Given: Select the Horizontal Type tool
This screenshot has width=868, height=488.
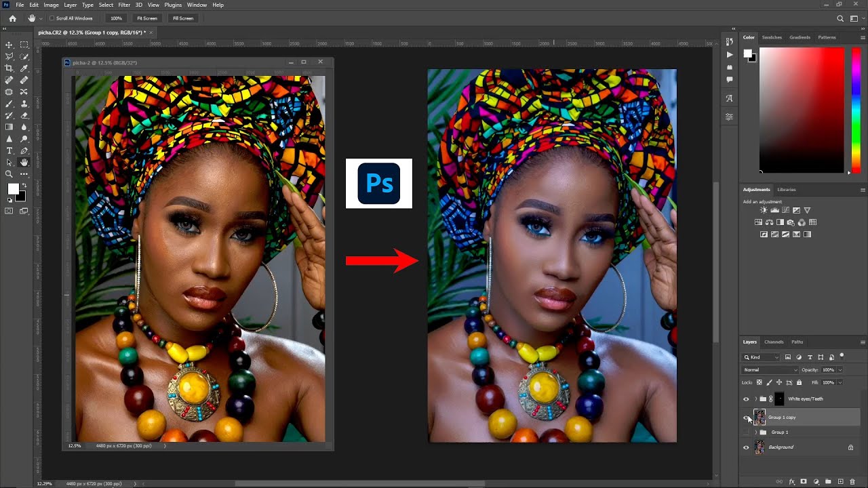Looking at the screenshot, I should [9, 150].
